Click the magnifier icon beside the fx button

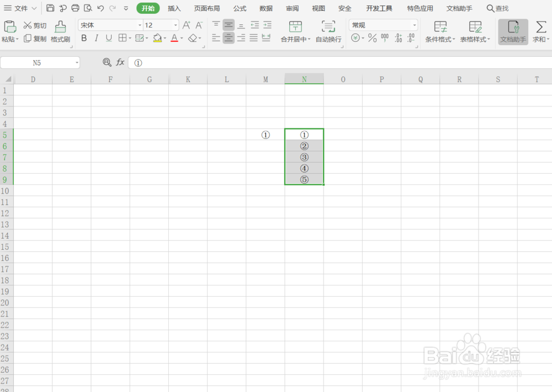pyautogui.click(x=107, y=62)
